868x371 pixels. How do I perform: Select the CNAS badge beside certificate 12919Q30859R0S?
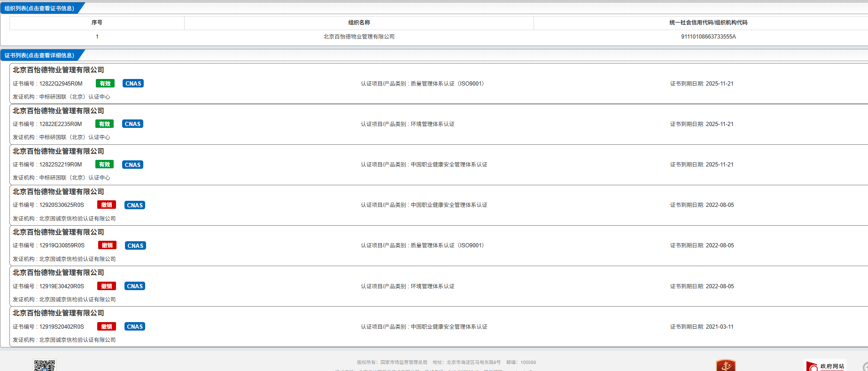pos(135,245)
